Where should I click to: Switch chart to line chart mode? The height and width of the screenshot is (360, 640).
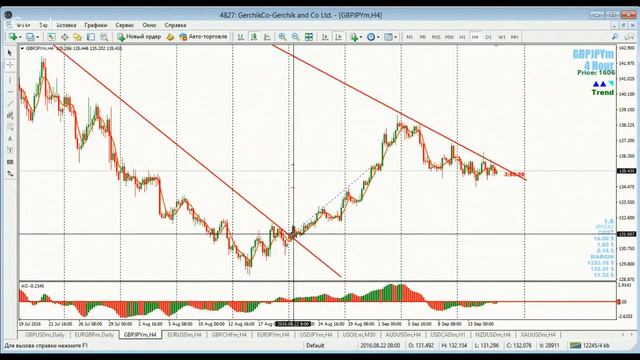tap(267, 37)
